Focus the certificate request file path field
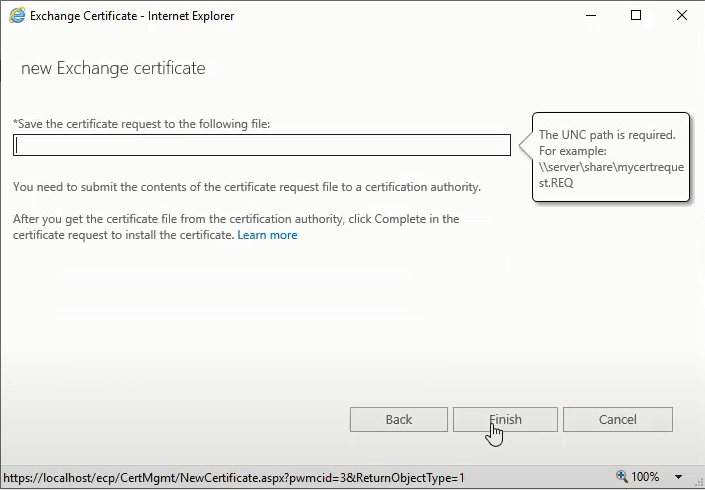Screen dimensions: 705x490 pyautogui.click(x=262, y=145)
